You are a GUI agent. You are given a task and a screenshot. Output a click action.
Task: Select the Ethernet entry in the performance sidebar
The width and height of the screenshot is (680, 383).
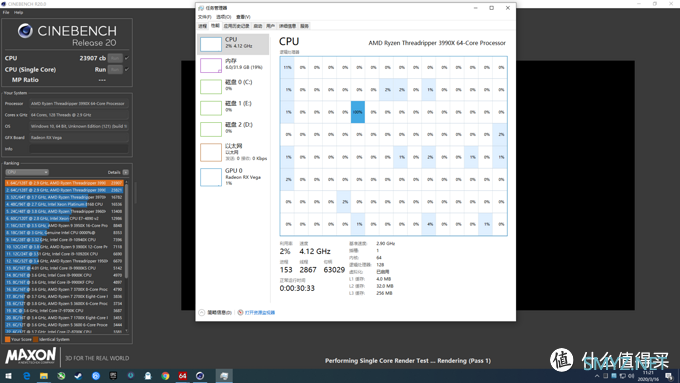(x=233, y=152)
